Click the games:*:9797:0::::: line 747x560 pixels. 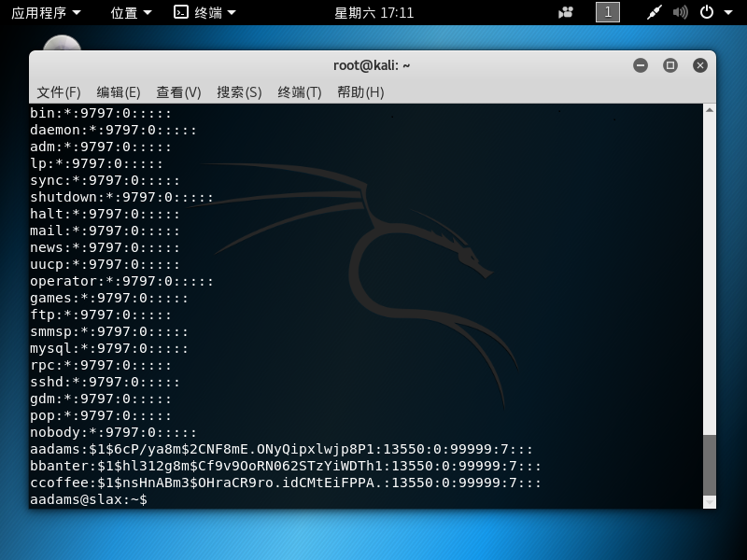click(x=109, y=298)
